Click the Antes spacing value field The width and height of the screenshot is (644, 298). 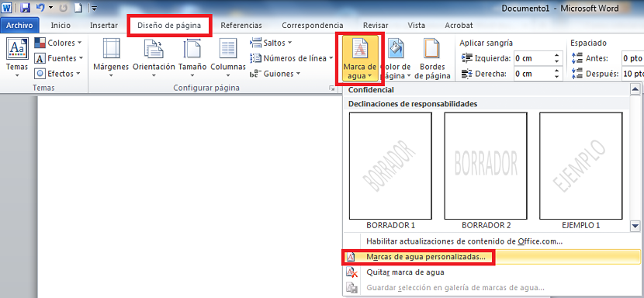pyautogui.click(x=632, y=58)
